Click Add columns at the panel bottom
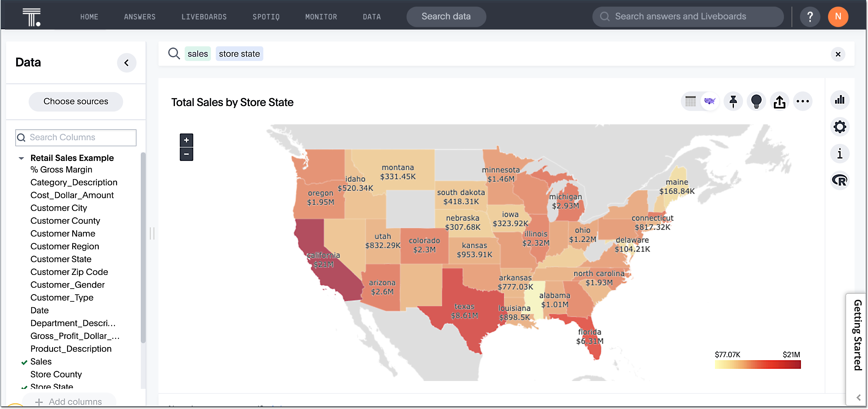The height and width of the screenshot is (409, 868). click(69, 401)
